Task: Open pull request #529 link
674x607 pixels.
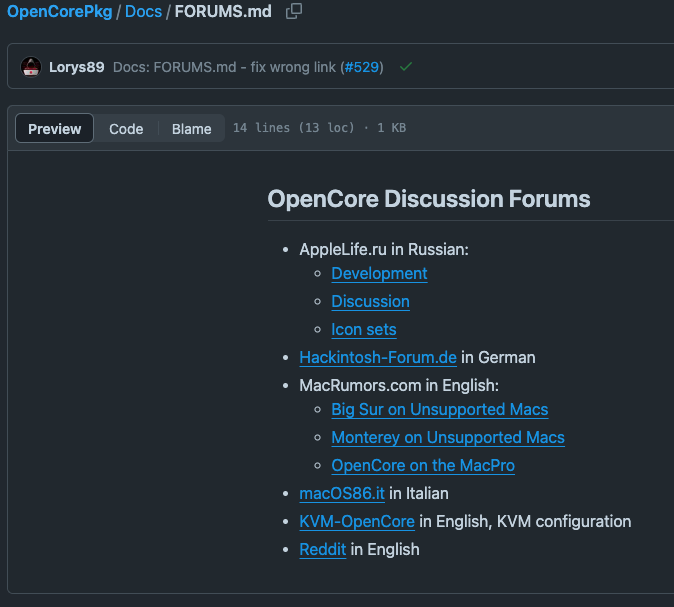Action: click(362, 67)
